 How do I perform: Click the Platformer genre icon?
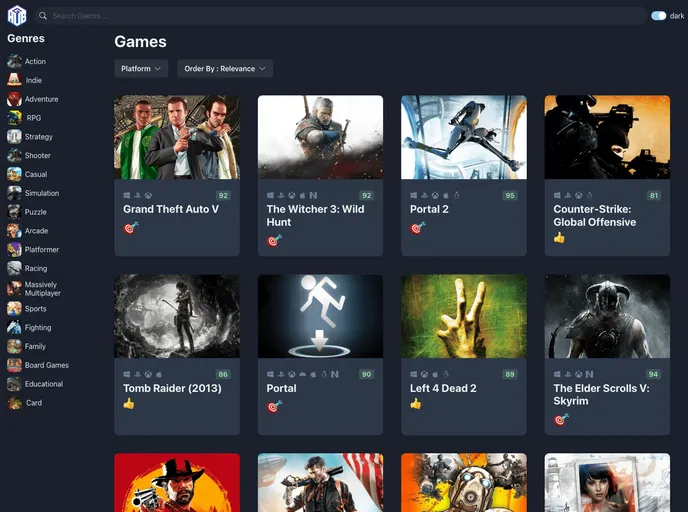(x=14, y=250)
